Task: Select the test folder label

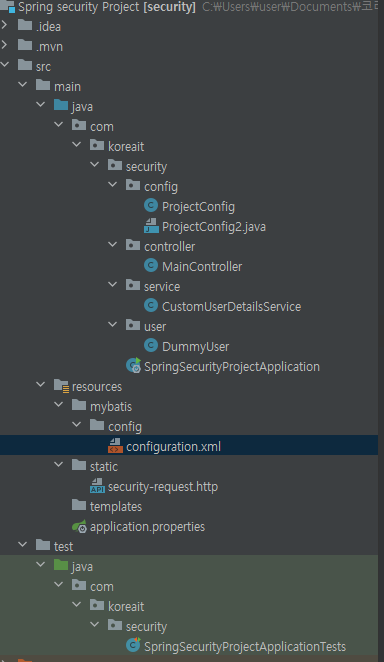Action: [x=64, y=546]
